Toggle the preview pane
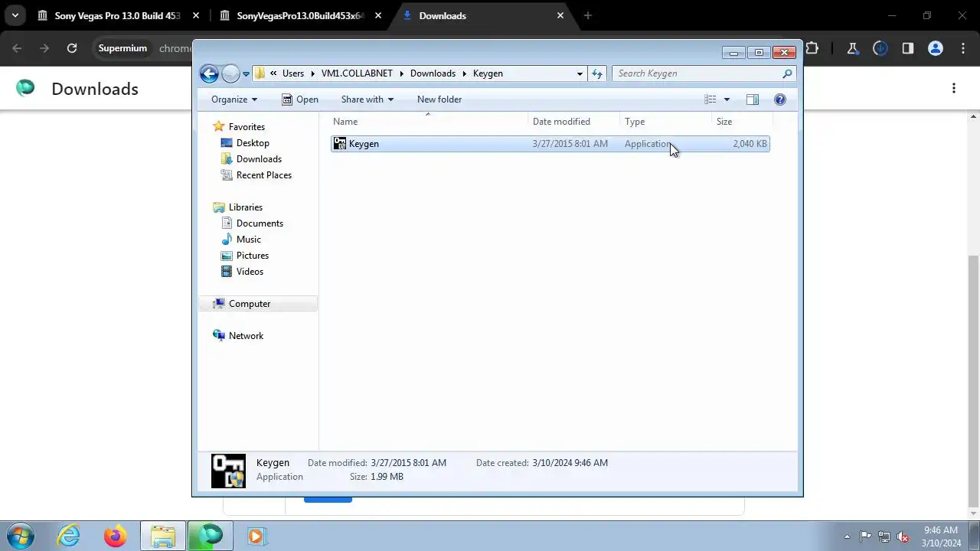 (753, 99)
